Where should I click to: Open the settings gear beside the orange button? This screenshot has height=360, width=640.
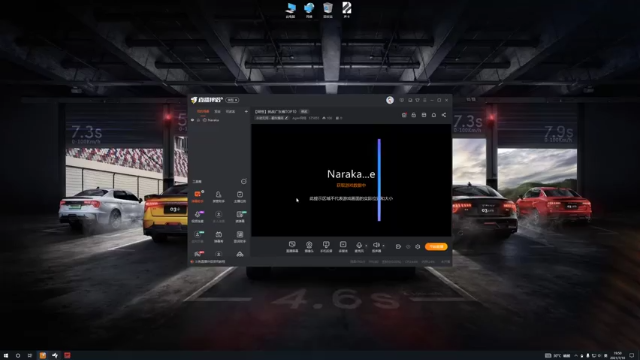point(418,247)
